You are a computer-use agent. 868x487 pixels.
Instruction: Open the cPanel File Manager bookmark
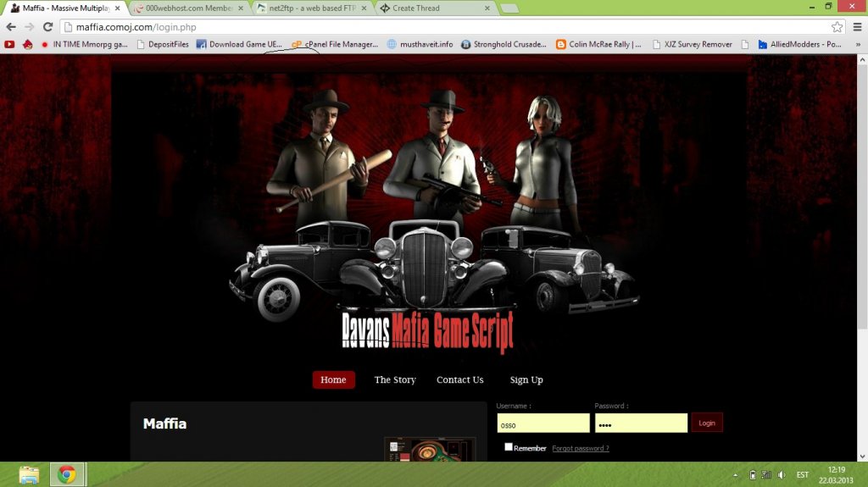click(336, 44)
